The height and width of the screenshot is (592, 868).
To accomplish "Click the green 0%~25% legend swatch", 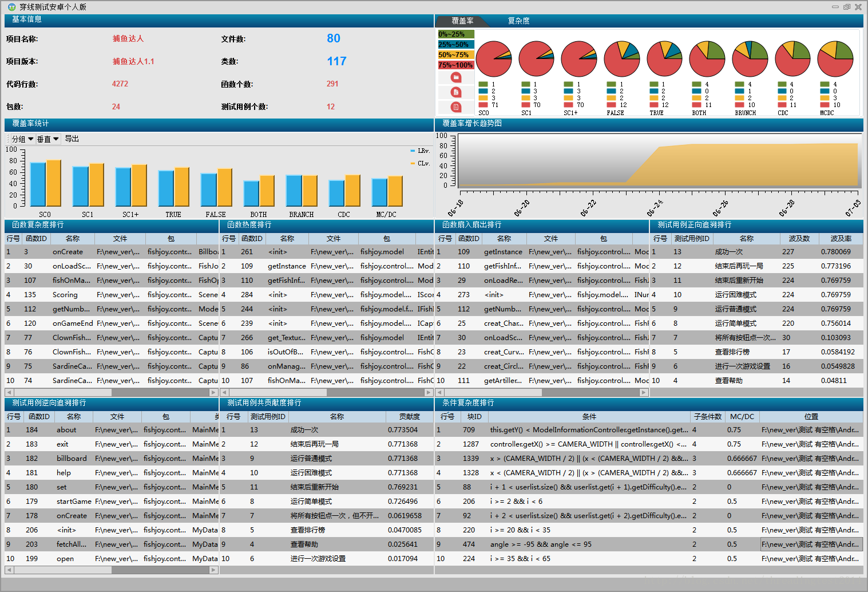I will click(456, 34).
